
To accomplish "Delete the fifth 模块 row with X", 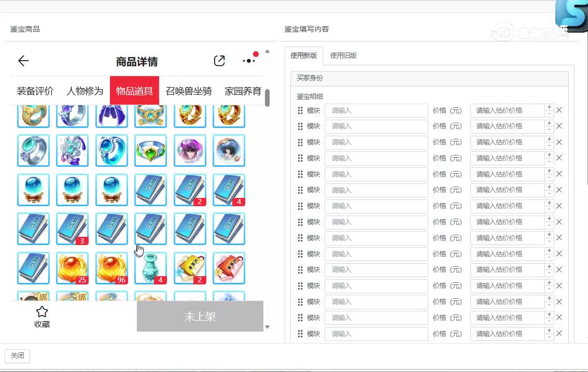I will click(x=559, y=174).
